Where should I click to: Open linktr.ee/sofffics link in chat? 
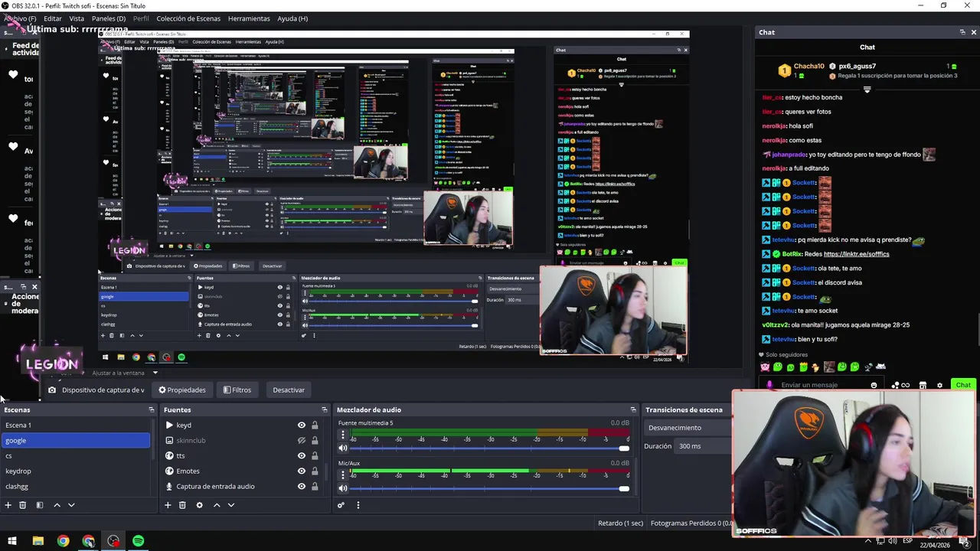(x=856, y=254)
